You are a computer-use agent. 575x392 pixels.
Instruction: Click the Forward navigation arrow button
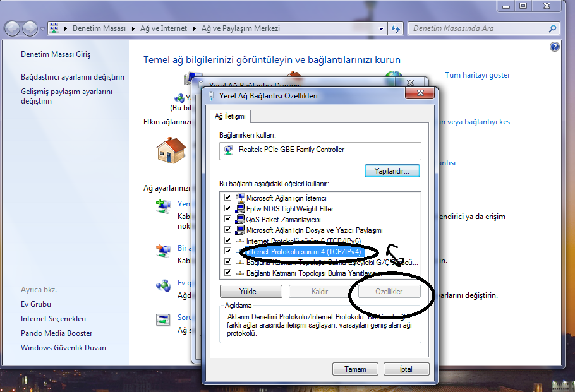[30, 28]
